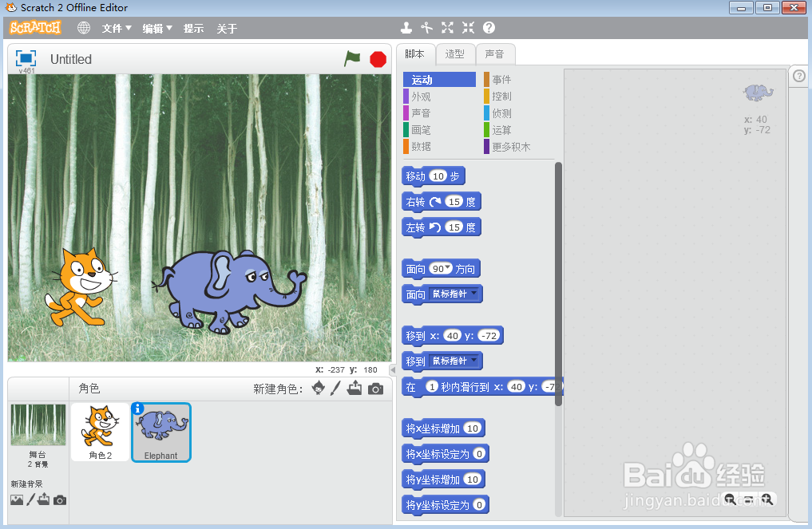Open the 关于 menu
The height and width of the screenshot is (529, 812).
227,29
